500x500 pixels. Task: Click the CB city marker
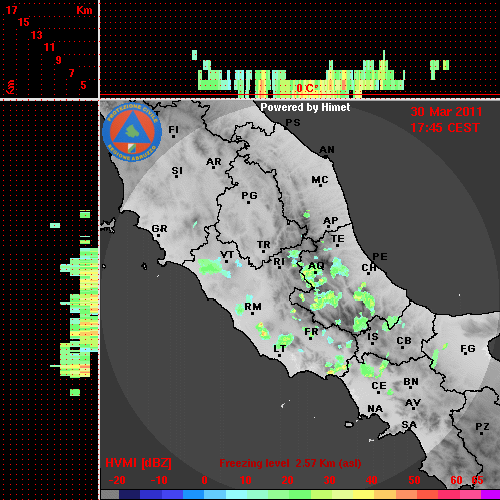pyautogui.click(x=403, y=348)
